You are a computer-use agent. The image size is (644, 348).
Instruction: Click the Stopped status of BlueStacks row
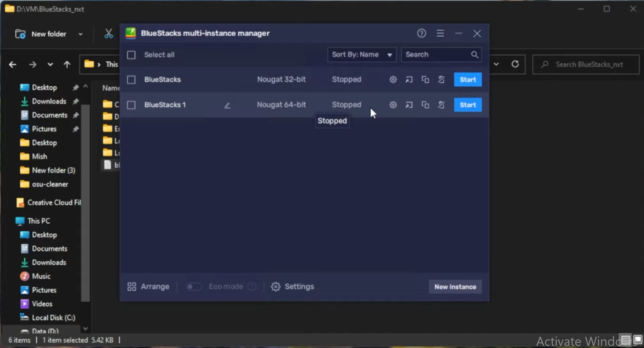[x=346, y=80]
